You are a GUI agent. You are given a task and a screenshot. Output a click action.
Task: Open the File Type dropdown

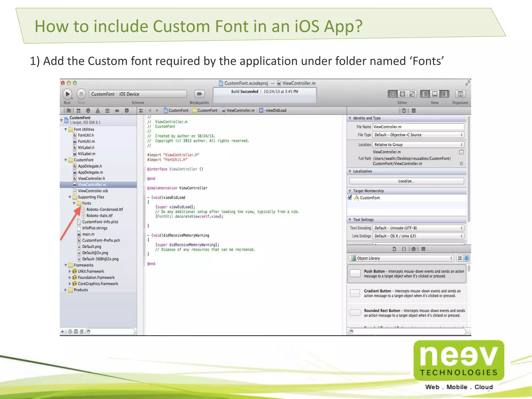pos(418,135)
